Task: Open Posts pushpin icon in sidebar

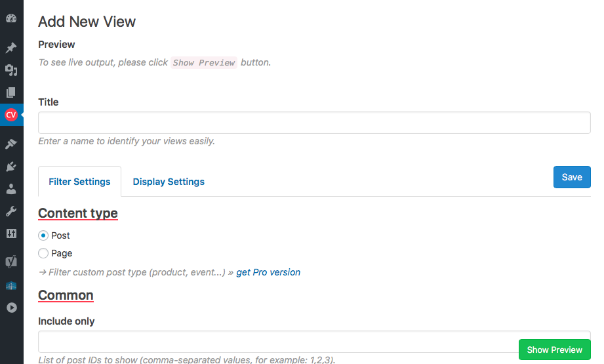Action: (x=11, y=48)
